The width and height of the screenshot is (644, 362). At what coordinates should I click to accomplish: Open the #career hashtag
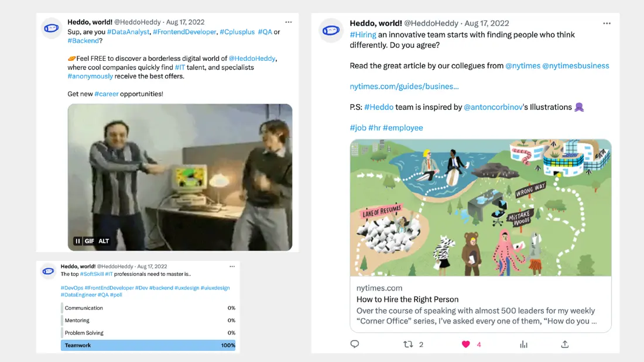tap(107, 94)
